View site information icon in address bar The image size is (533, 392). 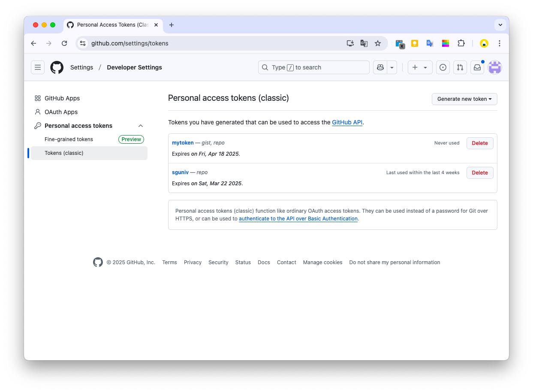(83, 43)
